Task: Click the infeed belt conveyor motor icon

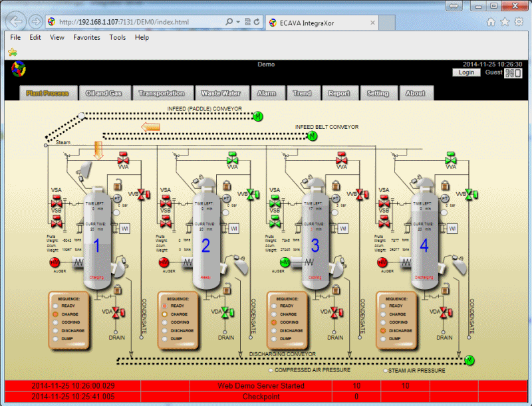Action: tap(312, 136)
